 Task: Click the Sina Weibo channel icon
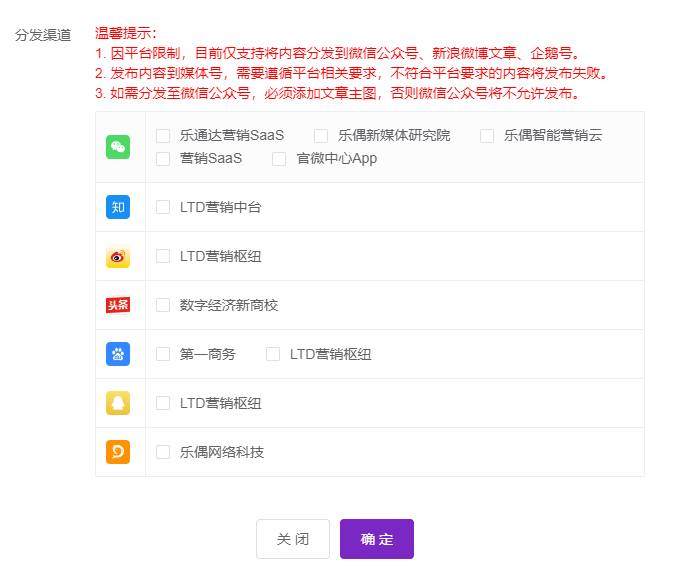tap(118, 256)
